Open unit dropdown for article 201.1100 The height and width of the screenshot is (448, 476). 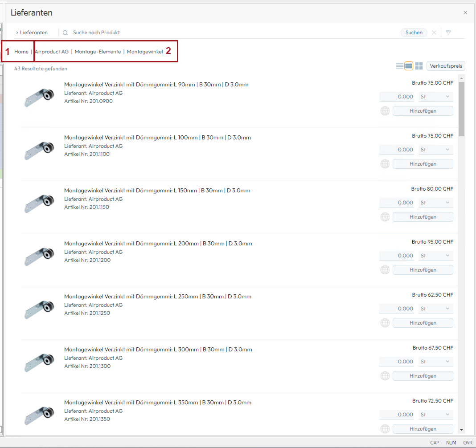click(435, 150)
